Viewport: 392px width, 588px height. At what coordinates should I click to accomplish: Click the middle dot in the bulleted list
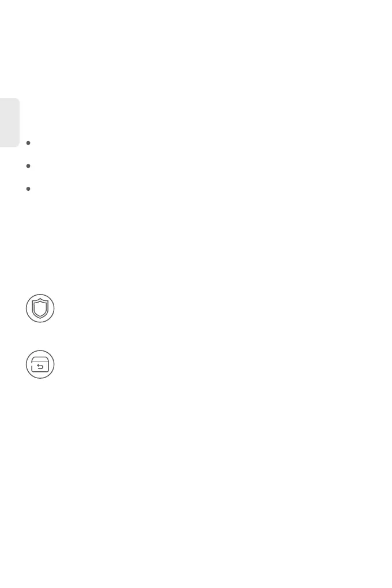[28, 166]
